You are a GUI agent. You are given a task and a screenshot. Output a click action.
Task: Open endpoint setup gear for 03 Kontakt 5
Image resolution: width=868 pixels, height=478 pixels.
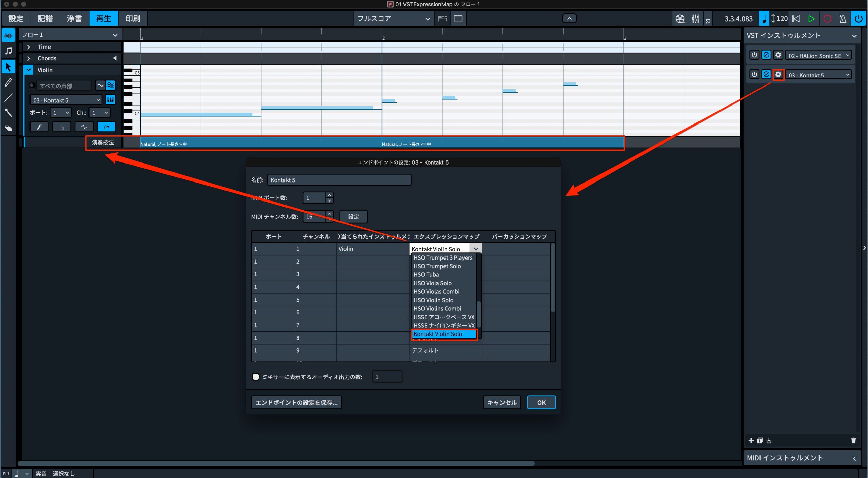pyautogui.click(x=778, y=74)
